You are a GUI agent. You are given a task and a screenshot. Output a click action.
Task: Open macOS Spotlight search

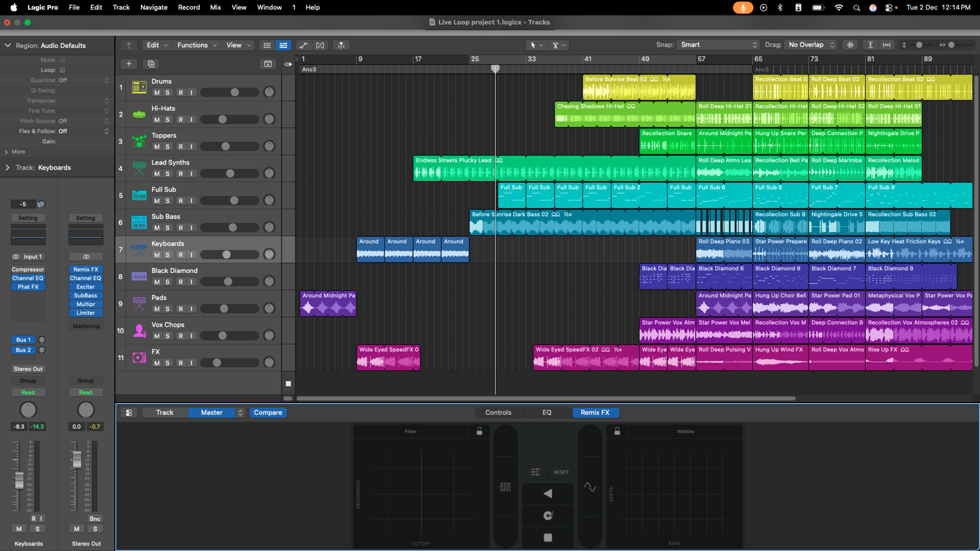(857, 8)
